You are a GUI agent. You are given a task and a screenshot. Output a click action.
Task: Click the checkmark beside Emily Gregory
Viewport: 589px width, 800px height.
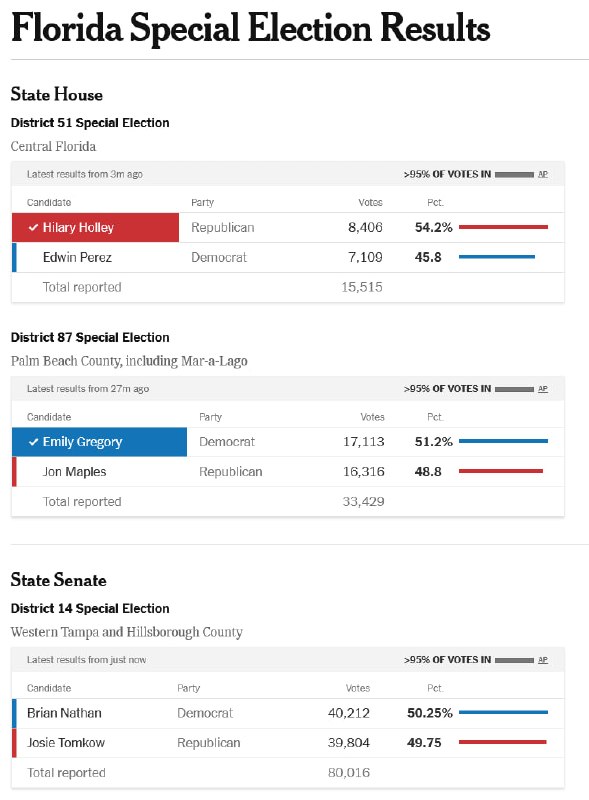tap(33, 442)
